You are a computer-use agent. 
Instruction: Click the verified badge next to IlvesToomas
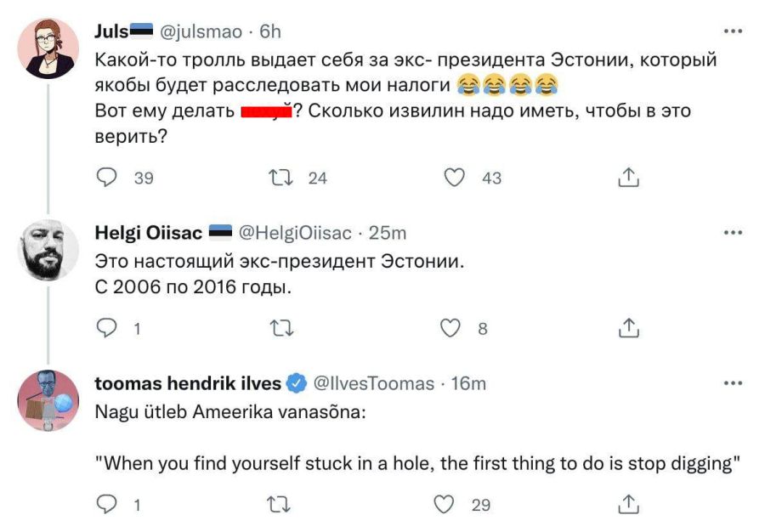coord(295,382)
